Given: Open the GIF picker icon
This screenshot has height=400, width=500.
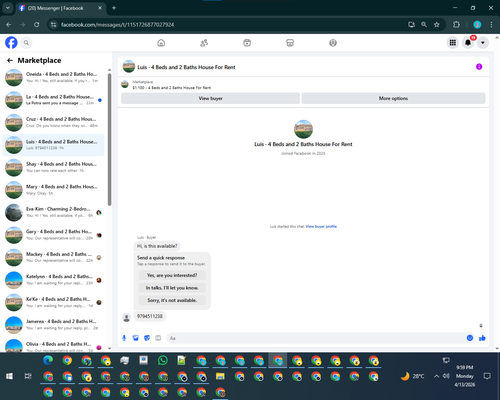Looking at the screenshot, I should point(158,338).
